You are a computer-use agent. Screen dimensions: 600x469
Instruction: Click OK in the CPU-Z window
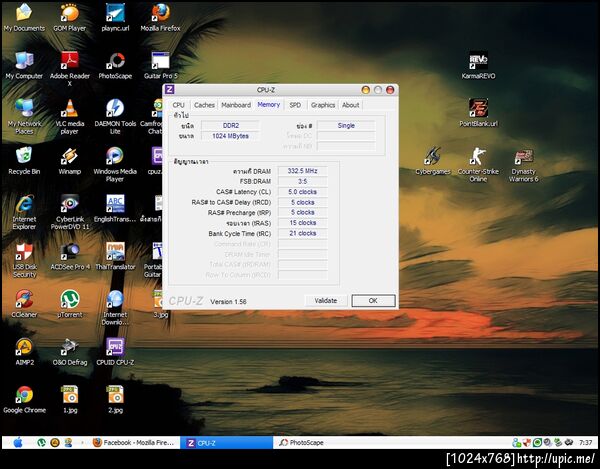coord(373,301)
